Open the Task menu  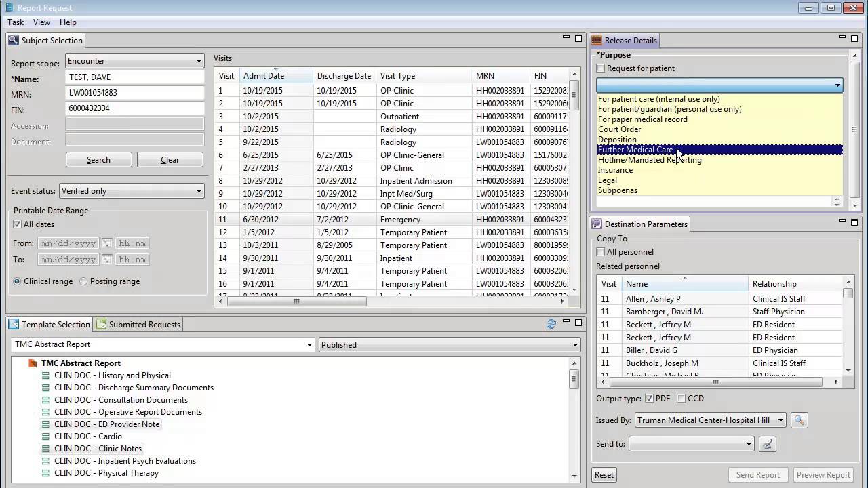pyautogui.click(x=16, y=22)
